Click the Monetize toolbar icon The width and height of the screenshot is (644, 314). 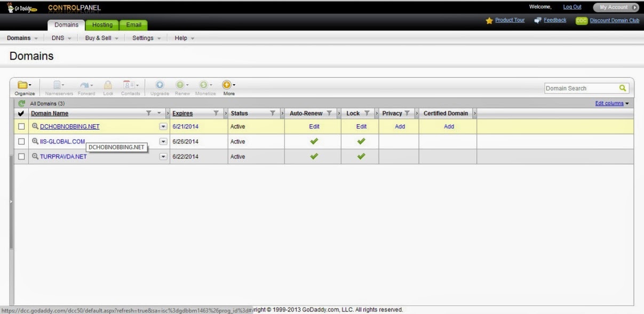[x=205, y=85]
